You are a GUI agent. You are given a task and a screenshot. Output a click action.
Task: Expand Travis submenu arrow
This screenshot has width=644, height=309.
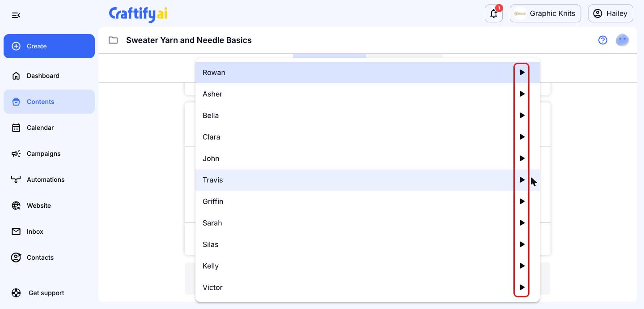[522, 180]
